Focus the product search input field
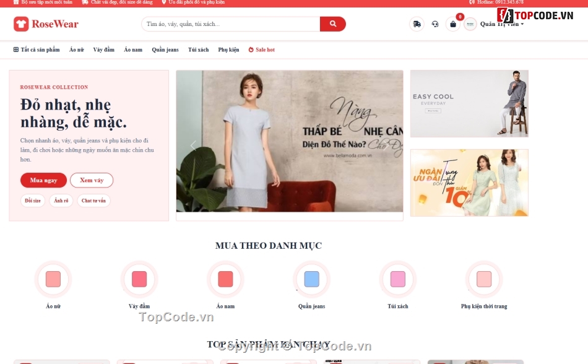This screenshot has width=588, height=364. tap(231, 24)
